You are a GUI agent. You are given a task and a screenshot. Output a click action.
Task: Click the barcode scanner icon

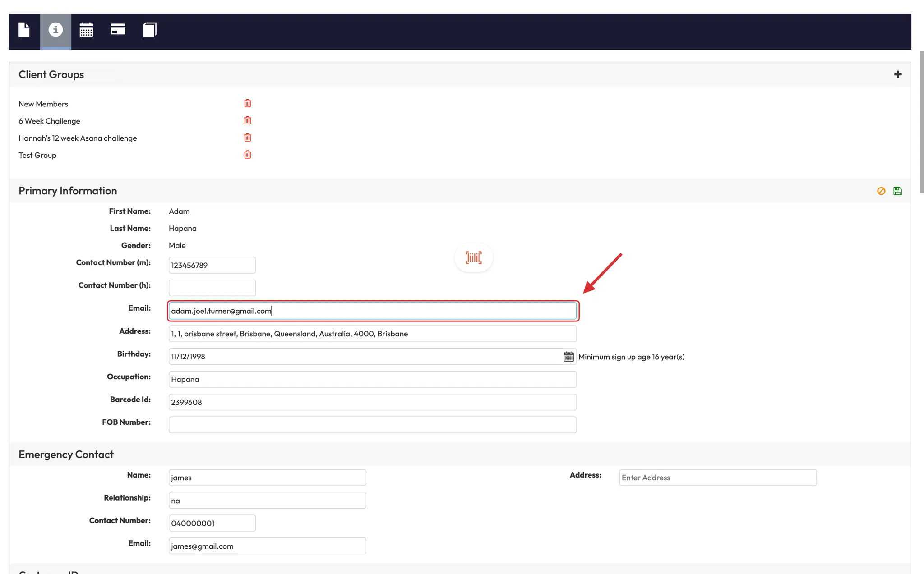(x=473, y=257)
